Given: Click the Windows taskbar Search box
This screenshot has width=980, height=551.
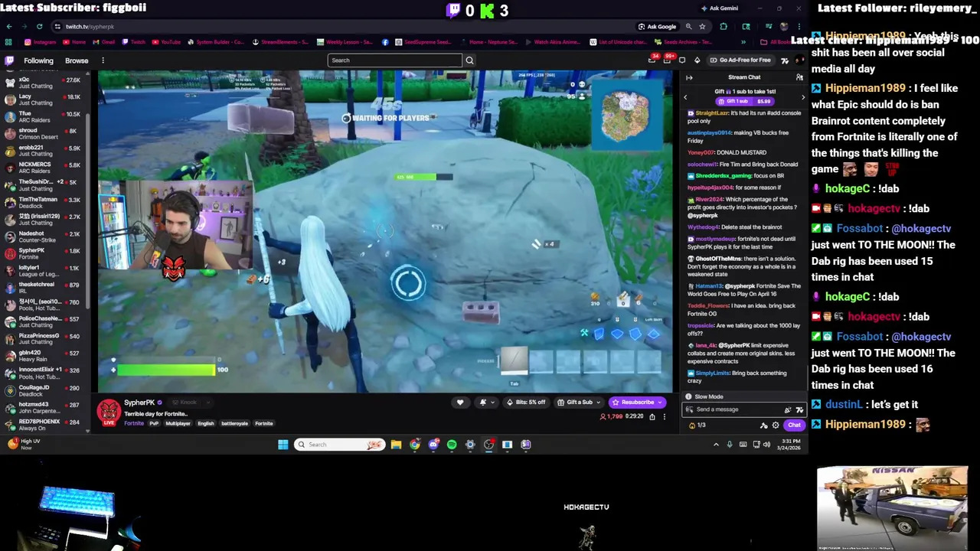Looking at the screenshot, I should 340,445.
